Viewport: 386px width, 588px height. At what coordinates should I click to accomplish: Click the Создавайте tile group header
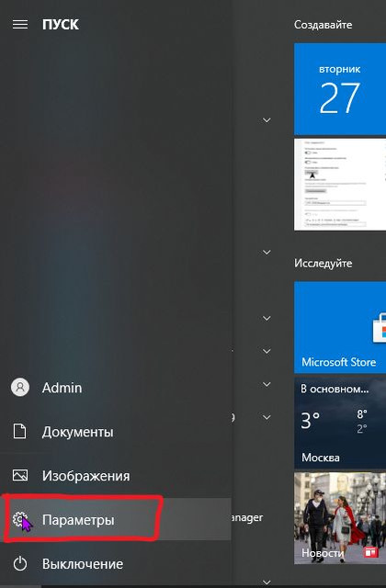pyautogui.click(x=323, y=25)
